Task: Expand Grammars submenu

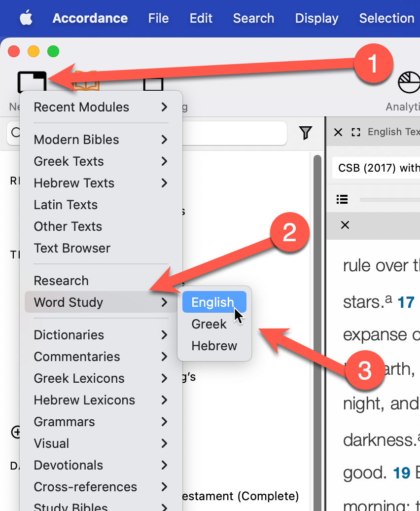Action: 101,421
